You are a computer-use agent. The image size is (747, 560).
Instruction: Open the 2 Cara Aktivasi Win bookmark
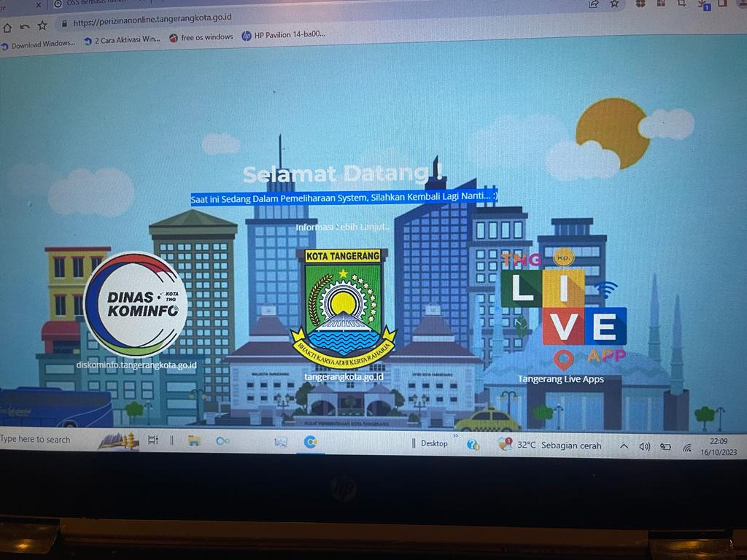(123, 41)
